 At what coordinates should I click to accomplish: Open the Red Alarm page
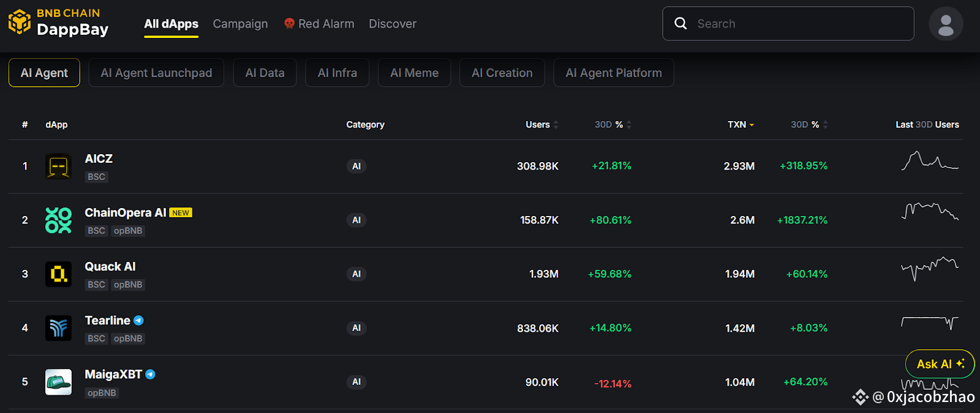coord(319,24)
